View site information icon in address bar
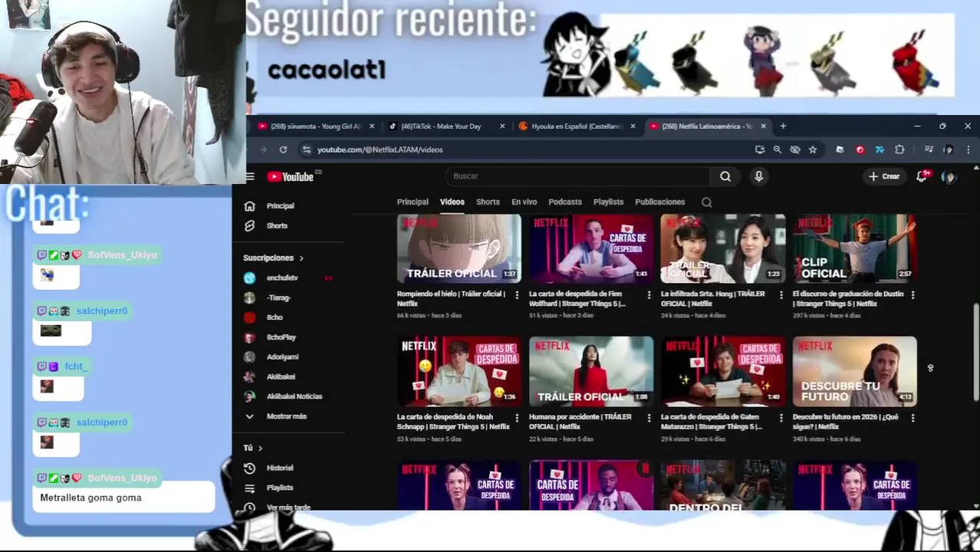This screenshot has height=552, width=980. tap(307, 149)
